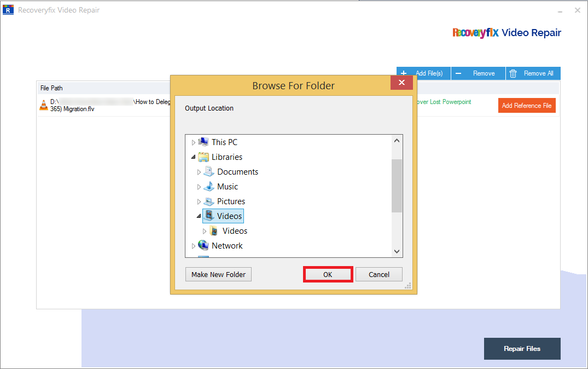Click the Remove All toolbar button

coord(533,73)
